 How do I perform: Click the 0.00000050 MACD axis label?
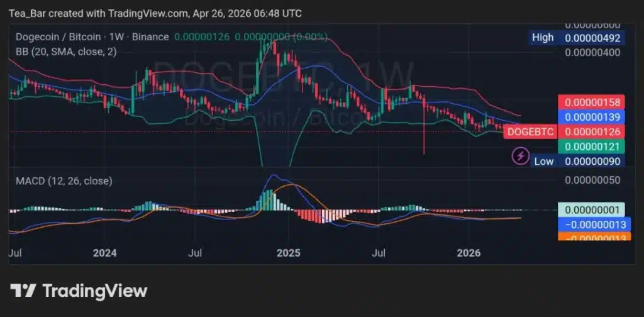[592, 181]
